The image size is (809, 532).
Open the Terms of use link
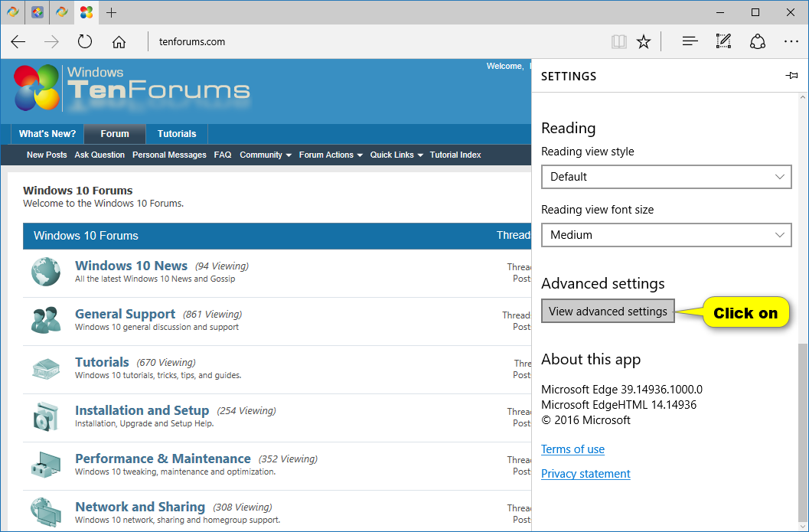572,449
